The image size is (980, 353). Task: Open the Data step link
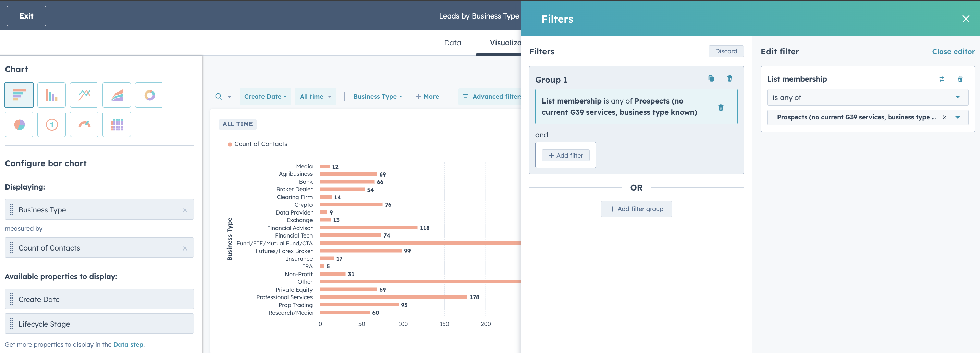tap(128, 345)
